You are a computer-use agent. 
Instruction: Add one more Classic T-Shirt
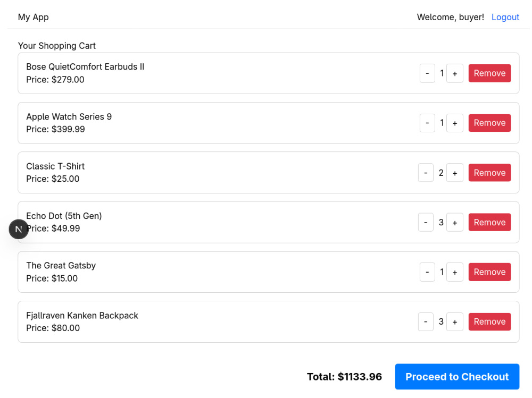point(455,173)
